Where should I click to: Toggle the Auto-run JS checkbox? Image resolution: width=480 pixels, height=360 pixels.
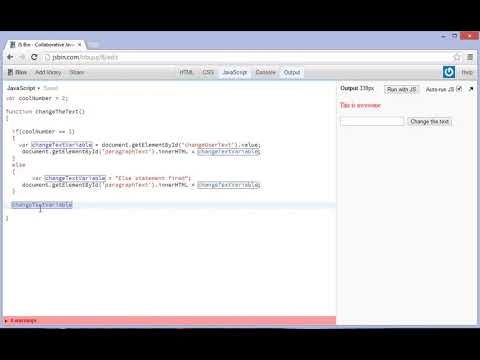459,89
